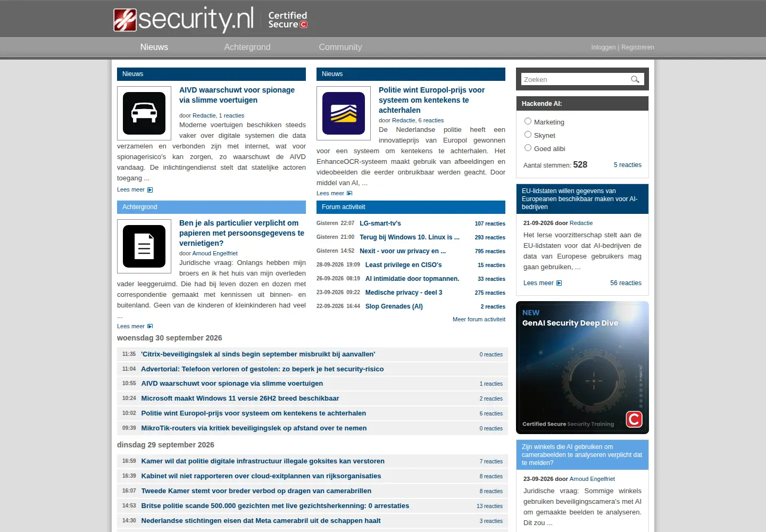Image resolution: width=766 pixels, height=532 pixels.
Task: Open Microsoft Windows 11 versie 26H2 headline
Action: point(240,398)
